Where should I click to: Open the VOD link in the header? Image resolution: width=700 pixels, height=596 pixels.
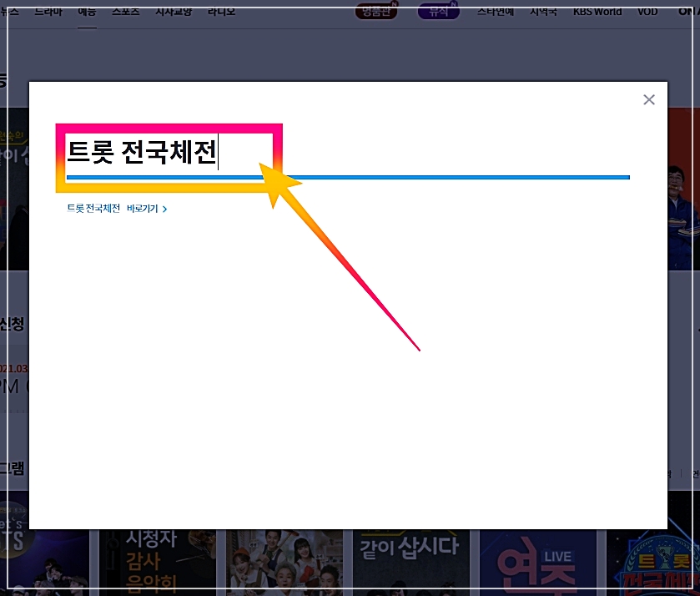[647, 11]
